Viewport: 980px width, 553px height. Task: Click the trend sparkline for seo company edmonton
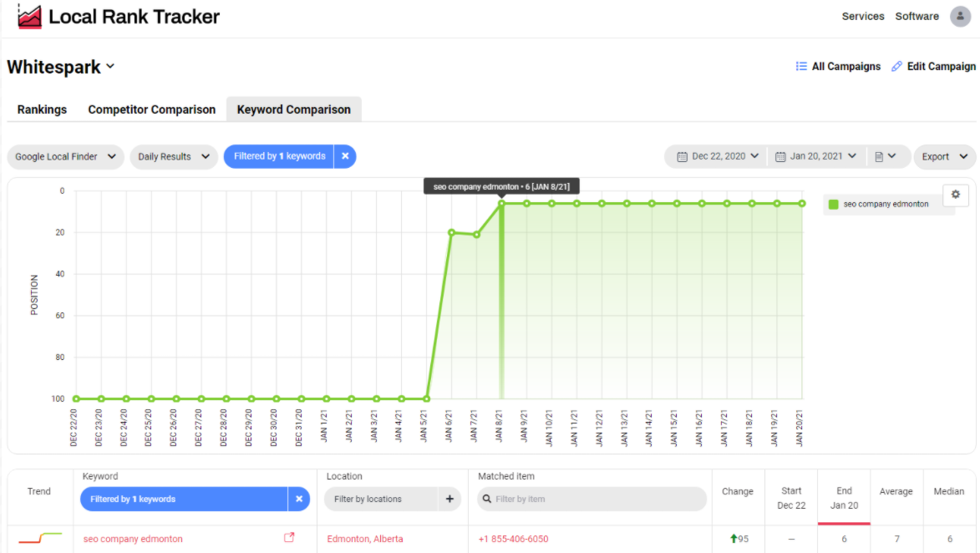(40, 538)
